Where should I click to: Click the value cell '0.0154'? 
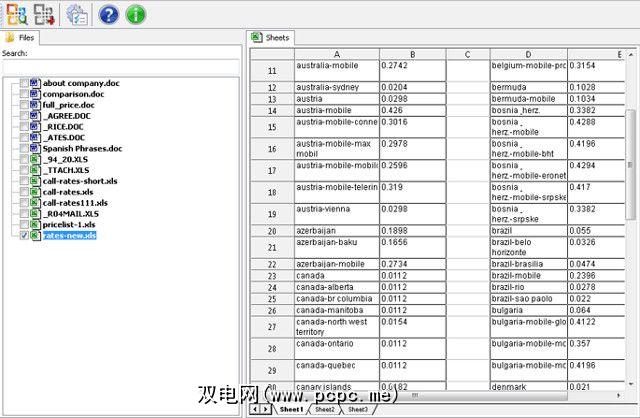pos(413,327)
